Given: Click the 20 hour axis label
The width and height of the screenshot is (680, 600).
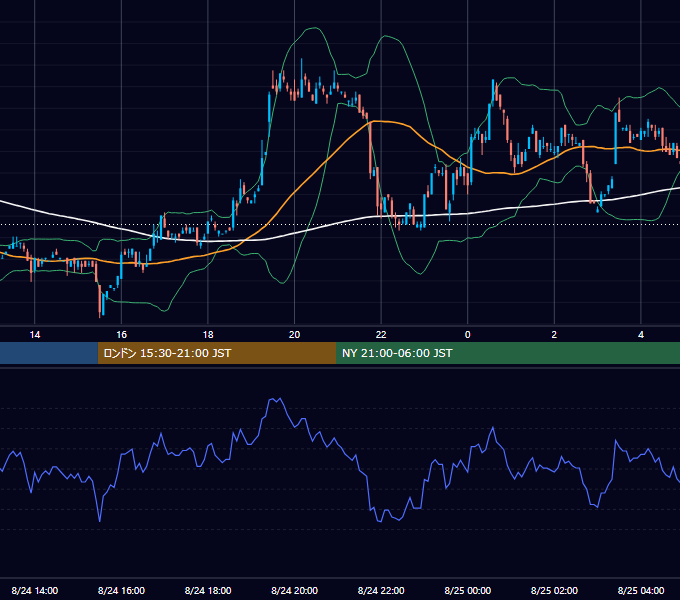Looking at the screenshot, I should point(294,335).
